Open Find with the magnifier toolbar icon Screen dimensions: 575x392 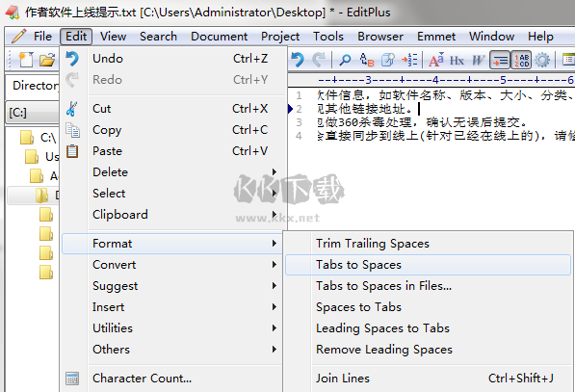pos(345,60)
